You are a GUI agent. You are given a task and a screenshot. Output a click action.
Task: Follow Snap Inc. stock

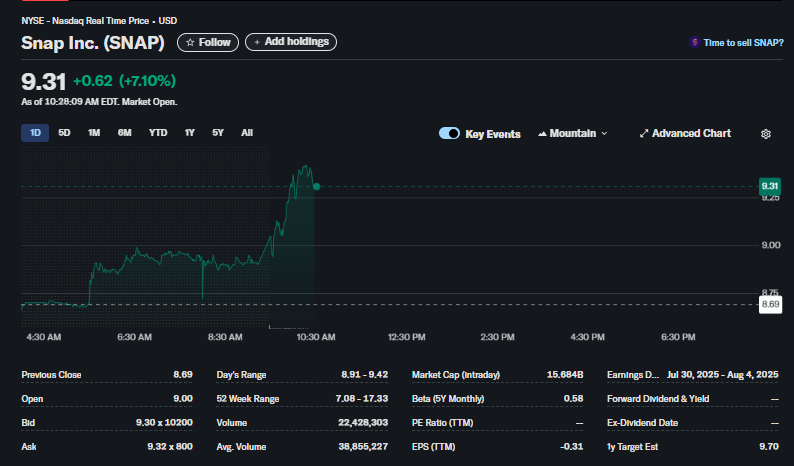click(208, 43)
